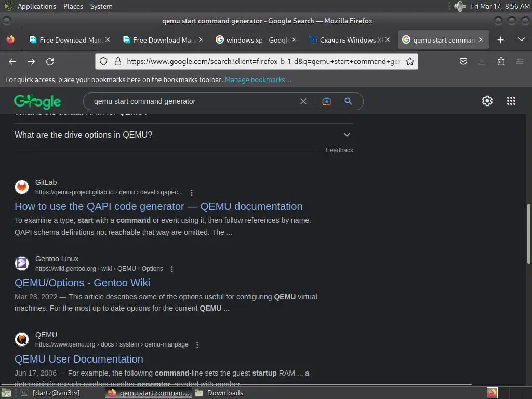The image size is (532, 399).
Task: Close the windows xp Google tab
Action: [x=294, y=39]
